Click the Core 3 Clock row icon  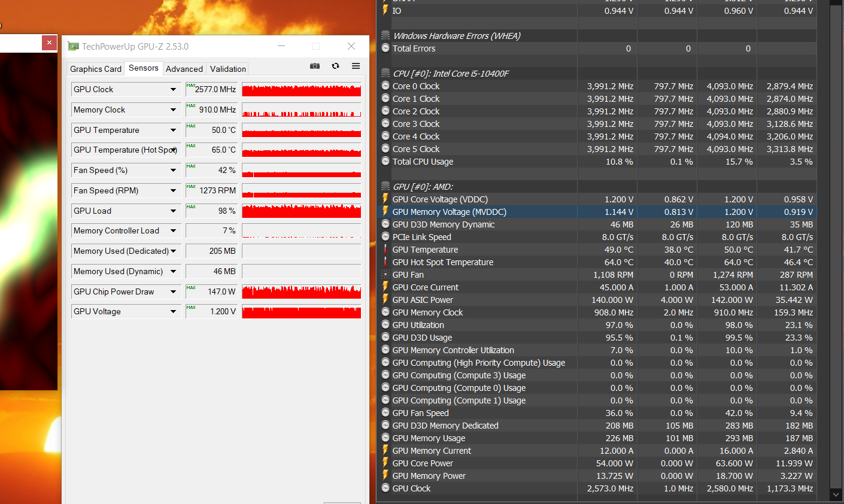click(385, 124)
